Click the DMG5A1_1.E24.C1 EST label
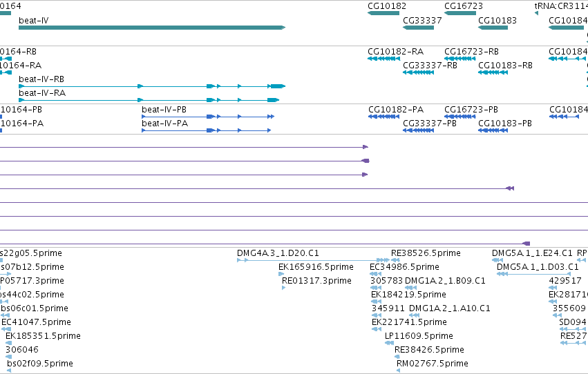 click(532, 253)
